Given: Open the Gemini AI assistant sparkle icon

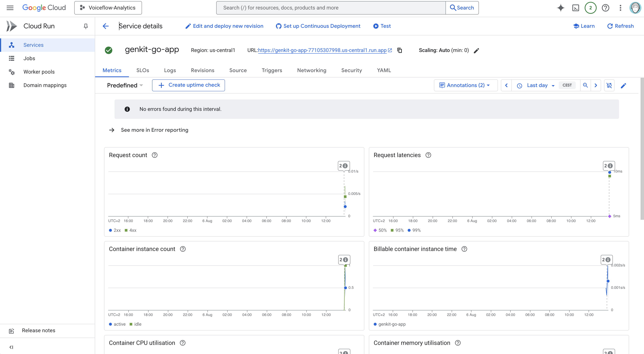Looking at the screenshot, I should pyautogui.click(x=561, y=8).
